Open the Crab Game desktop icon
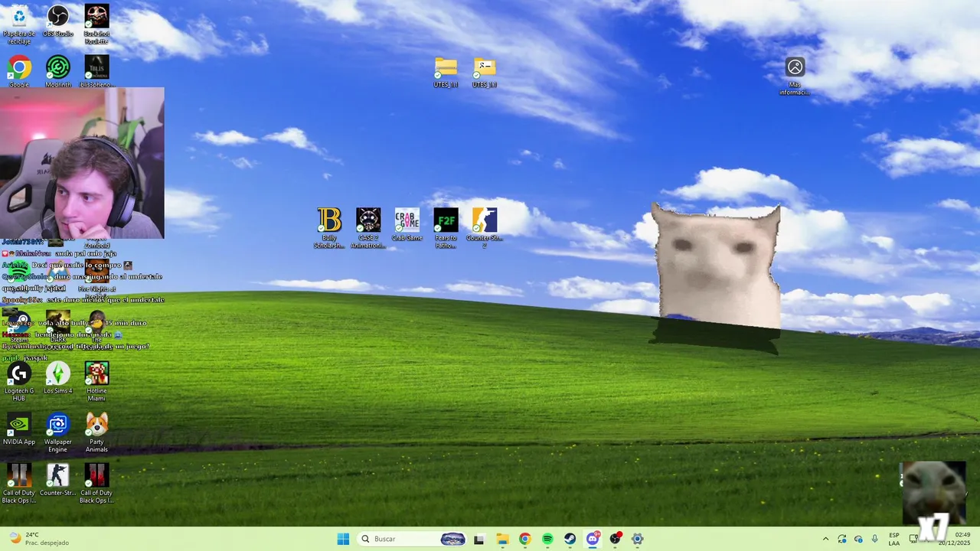Viewport: 980px width, 551px height. pyautogui.click(x=407, y=224)
